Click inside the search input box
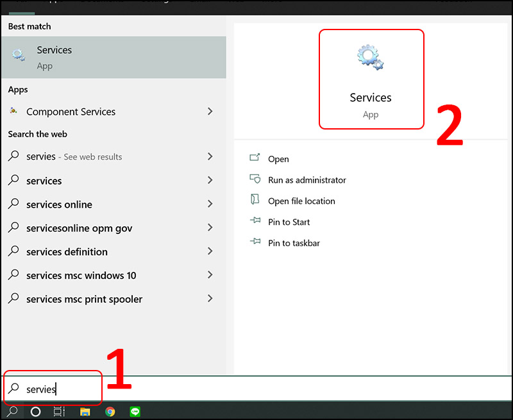This screenshot has width=513, height=420. pyautogui.click(x=51, y=389)
